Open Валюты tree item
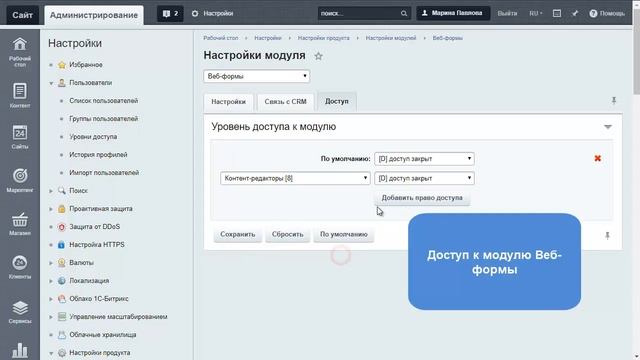This screenshot has height=360, width=640. (x=81, y=262)
